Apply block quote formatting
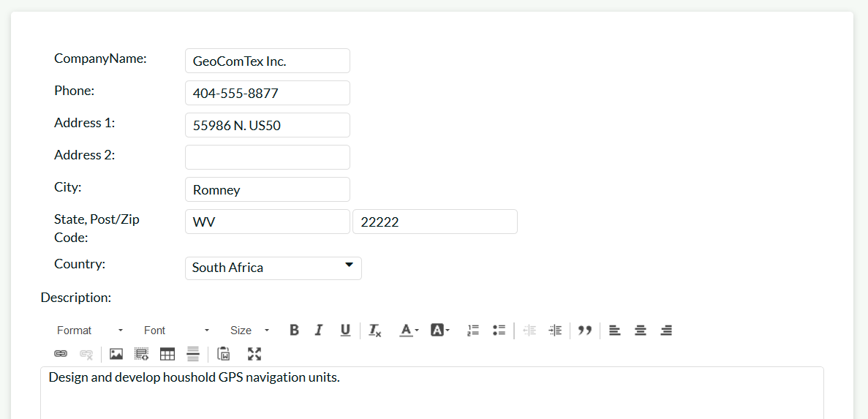 pos(584,331)
